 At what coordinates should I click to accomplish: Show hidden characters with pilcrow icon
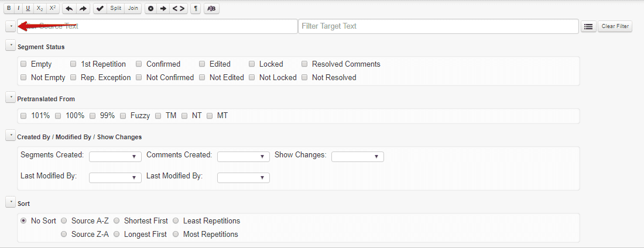(196, 9)
